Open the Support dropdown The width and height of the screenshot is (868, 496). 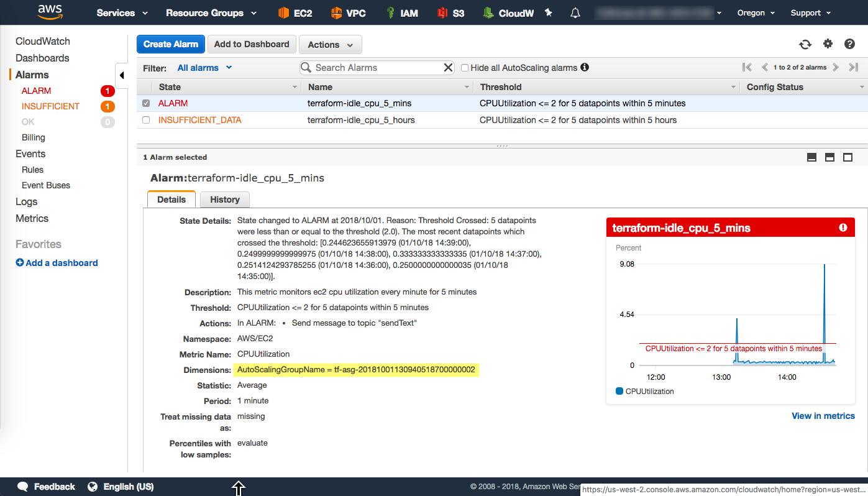coord(810,12)
